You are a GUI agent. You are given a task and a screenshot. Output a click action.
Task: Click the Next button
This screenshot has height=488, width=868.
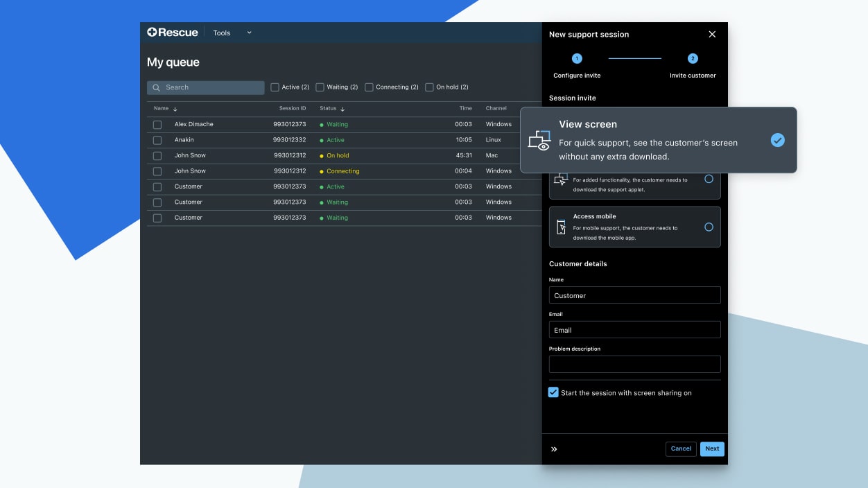711,448
